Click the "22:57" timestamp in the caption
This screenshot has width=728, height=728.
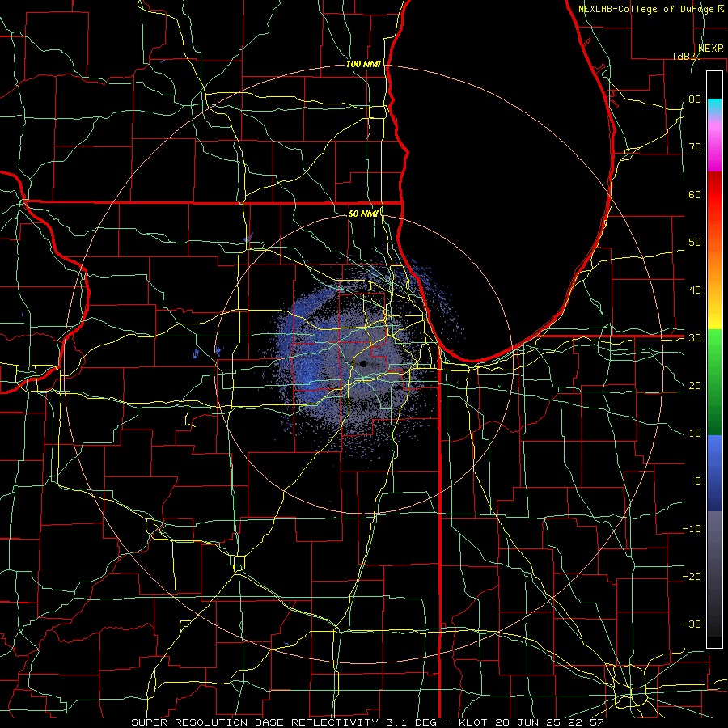tap(586, 722)
